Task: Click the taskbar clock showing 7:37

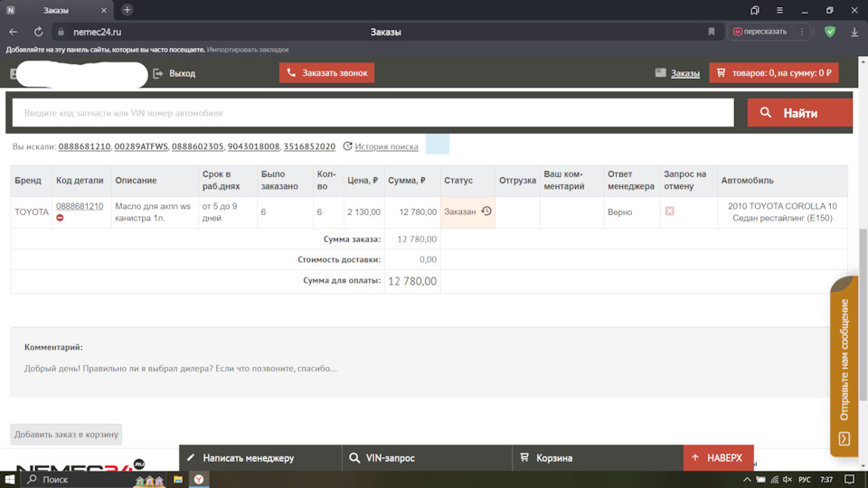Action: pyautogui.click(x=826, y=480)
